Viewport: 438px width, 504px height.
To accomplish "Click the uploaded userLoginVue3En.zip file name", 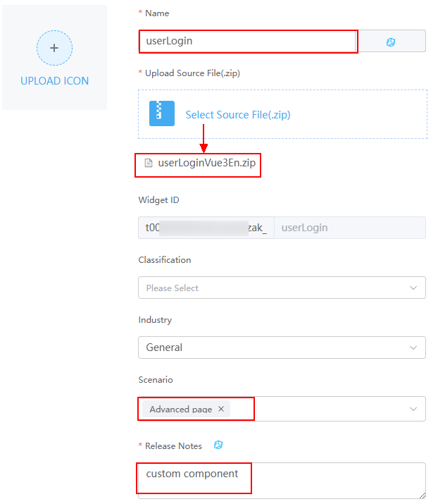I will point(207,163).
